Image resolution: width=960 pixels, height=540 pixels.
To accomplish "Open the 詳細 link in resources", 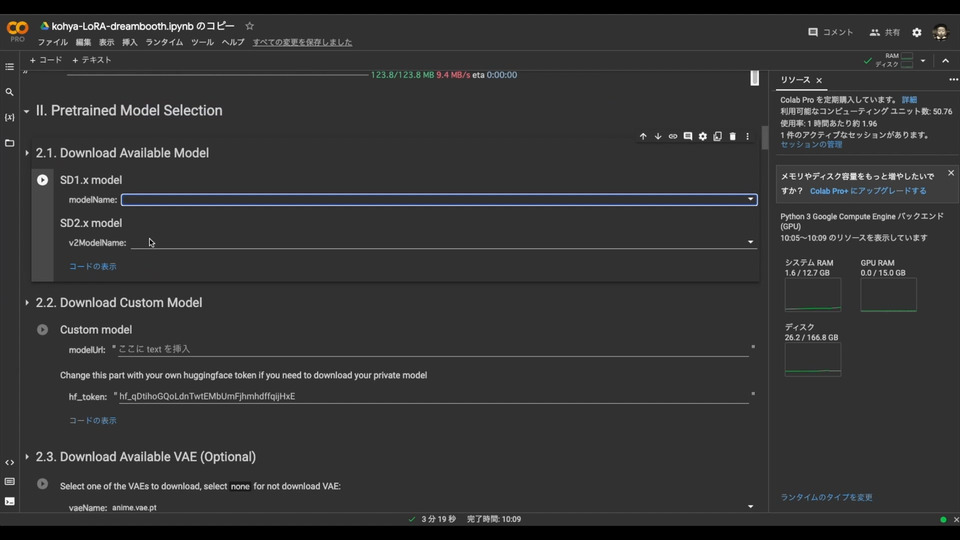I will (909, 100).
